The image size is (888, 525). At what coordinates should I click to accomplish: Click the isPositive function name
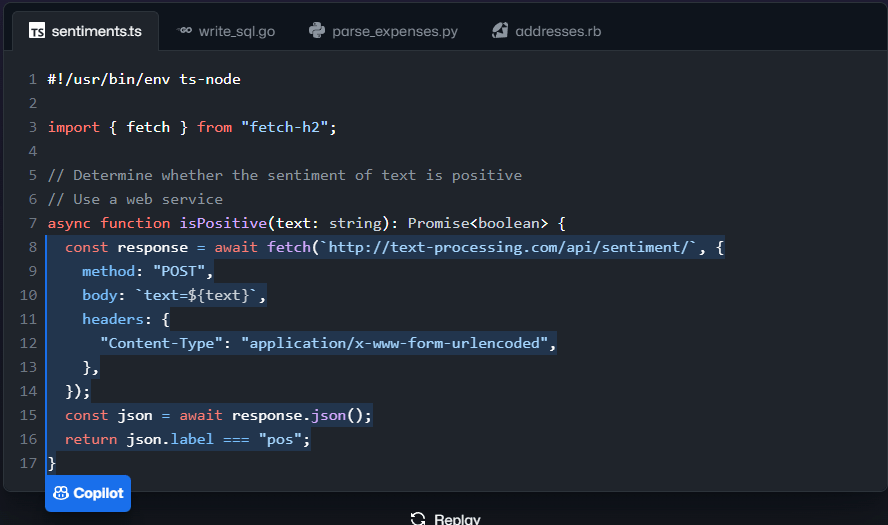coord(223,223)
